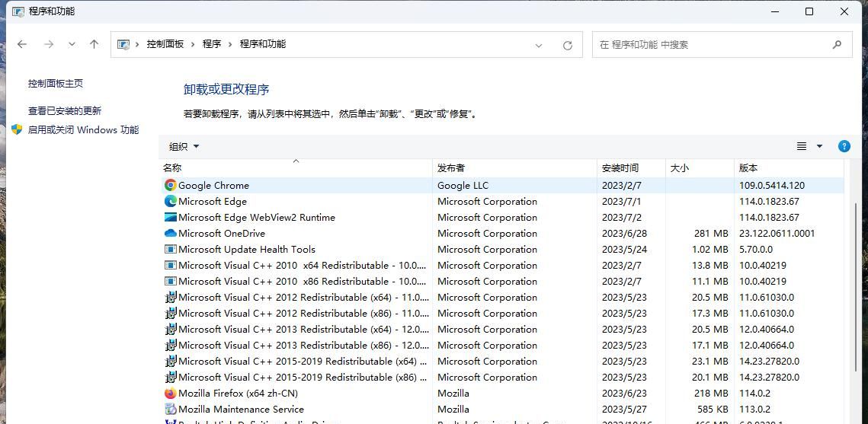Viewport: 868px width, 424px height.
Task: Open the 组织 dropdown menu
Action: coord(184,146)
